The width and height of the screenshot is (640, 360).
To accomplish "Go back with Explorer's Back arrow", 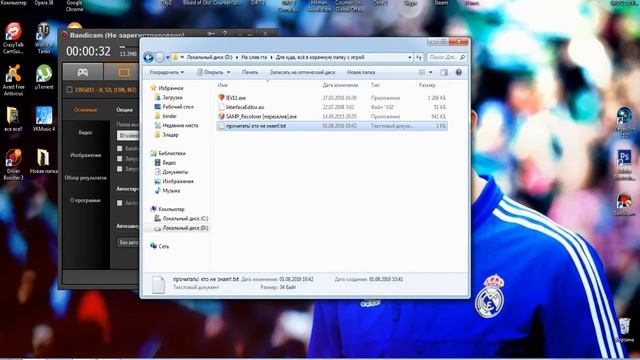I will click(148, 58).
